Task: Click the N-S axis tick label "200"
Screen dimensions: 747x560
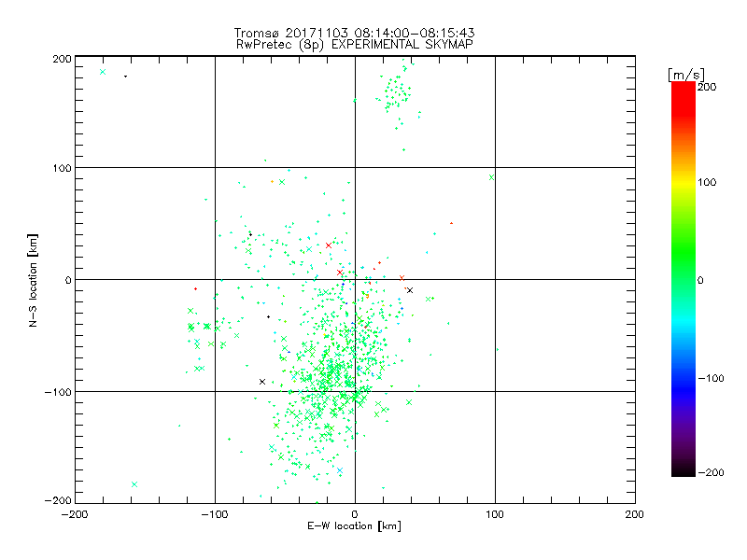Action: (62, 60)
